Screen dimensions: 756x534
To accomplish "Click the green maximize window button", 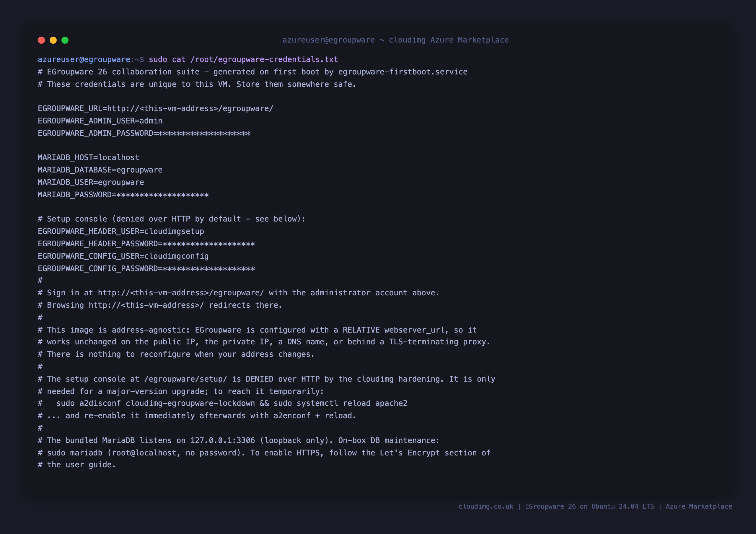I will [x=65, y=40].
